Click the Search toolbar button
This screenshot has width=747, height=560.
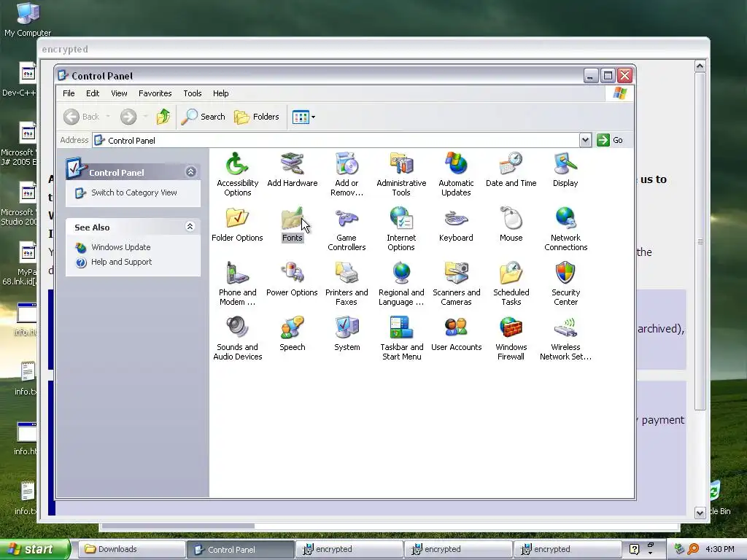[204, 117]
